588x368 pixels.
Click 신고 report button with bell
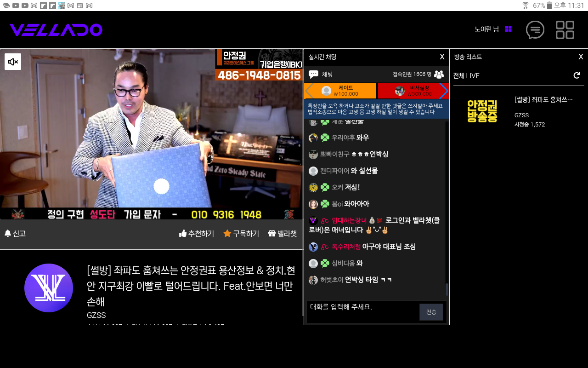(15, 233)
